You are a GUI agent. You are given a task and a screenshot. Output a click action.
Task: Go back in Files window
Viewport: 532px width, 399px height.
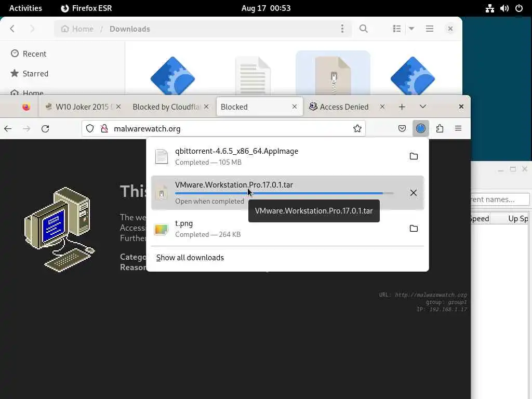(x=12, y=29)
